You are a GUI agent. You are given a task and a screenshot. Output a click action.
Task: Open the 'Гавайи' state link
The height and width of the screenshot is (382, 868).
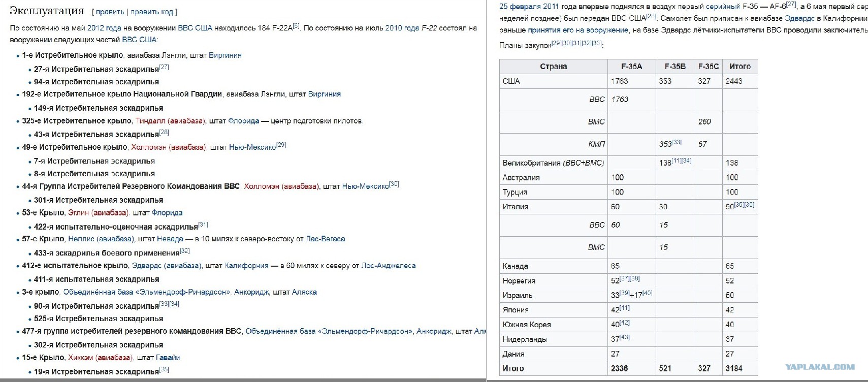tap(168, 358)
